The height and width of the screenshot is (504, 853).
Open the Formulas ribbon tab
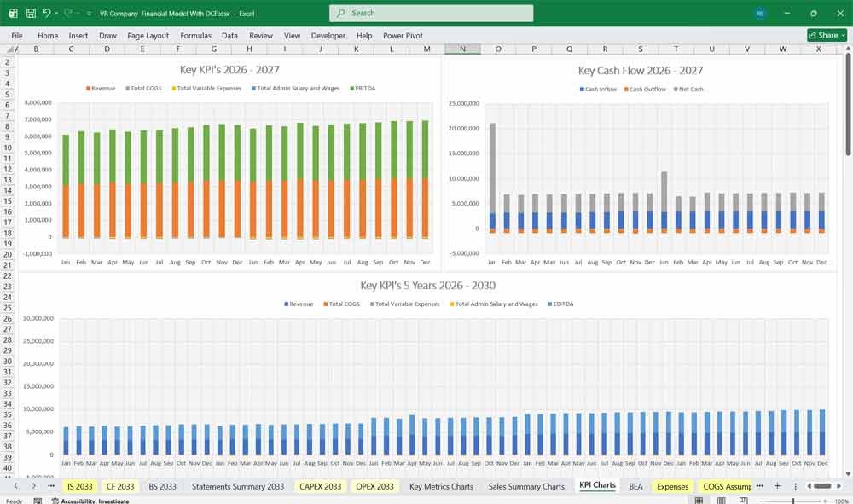tap(196, 35)
